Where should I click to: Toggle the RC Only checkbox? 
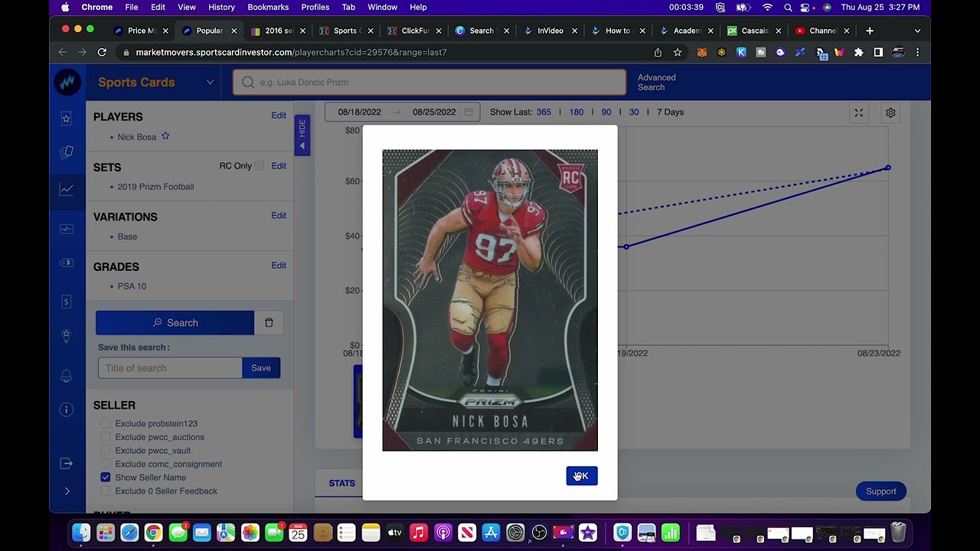coord(259,166)
